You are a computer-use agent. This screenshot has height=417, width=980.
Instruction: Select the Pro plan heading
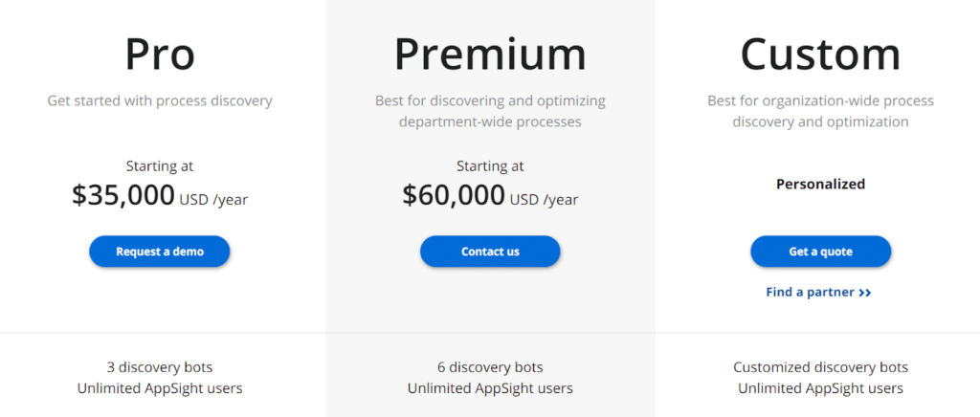tap(160, 54)
